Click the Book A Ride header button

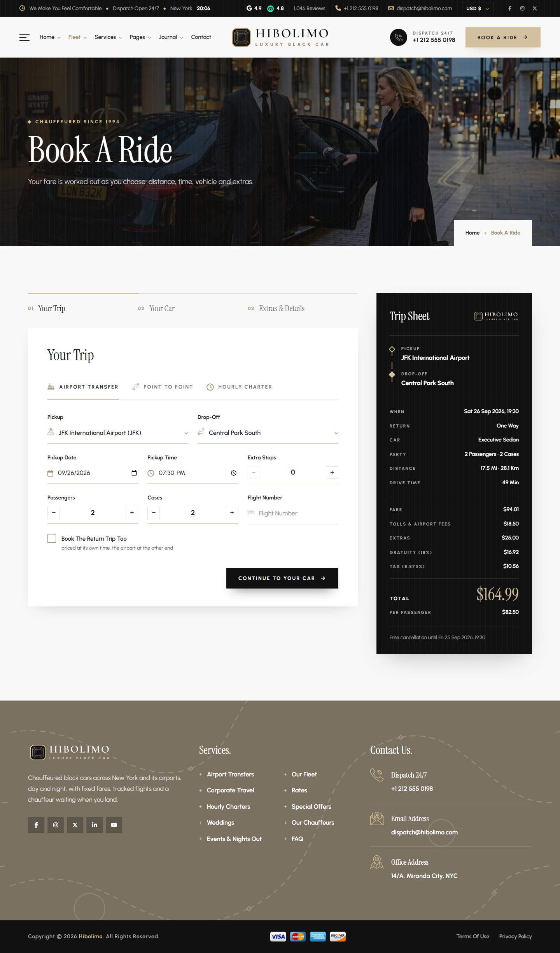[503, 37]
